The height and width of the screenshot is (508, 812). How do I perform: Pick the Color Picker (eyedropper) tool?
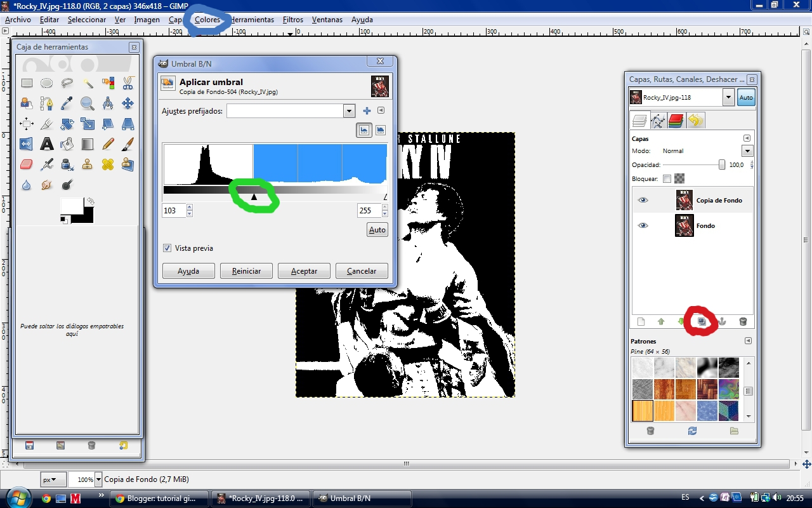67,103
